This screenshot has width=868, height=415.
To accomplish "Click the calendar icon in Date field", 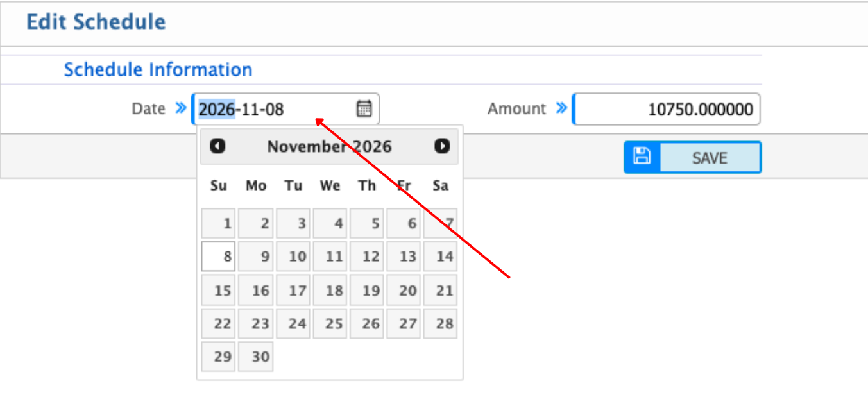I will (364, 109).
